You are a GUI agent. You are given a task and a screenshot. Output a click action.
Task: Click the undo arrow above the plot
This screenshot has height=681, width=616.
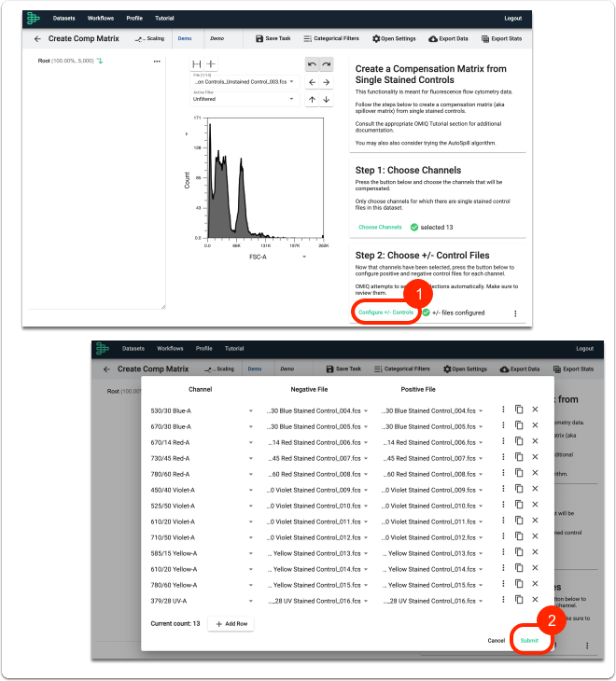[312, 64]
